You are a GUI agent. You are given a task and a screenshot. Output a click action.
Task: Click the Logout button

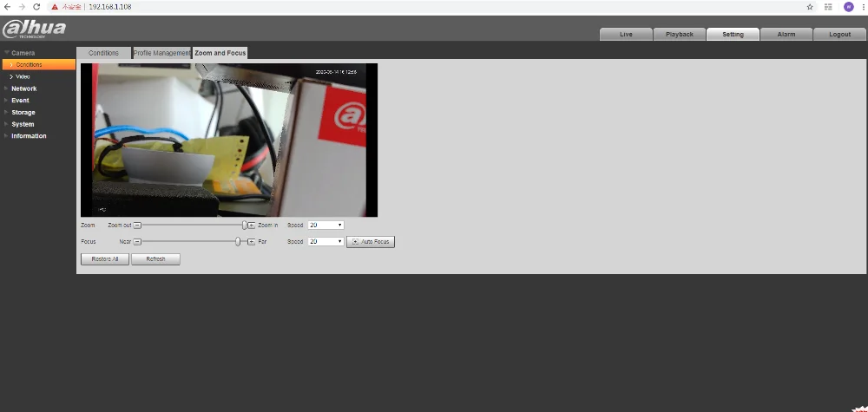[839, 35]
